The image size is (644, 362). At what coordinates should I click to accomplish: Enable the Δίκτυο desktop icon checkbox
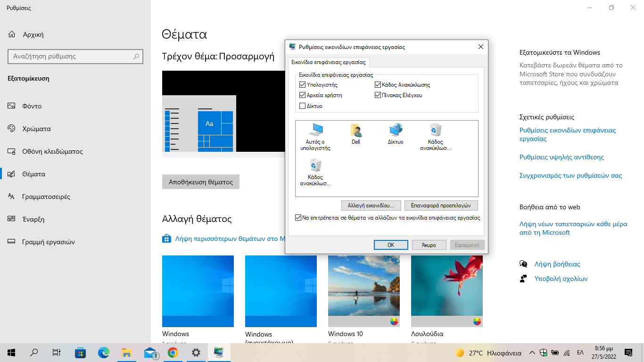[x=303, y=106]
